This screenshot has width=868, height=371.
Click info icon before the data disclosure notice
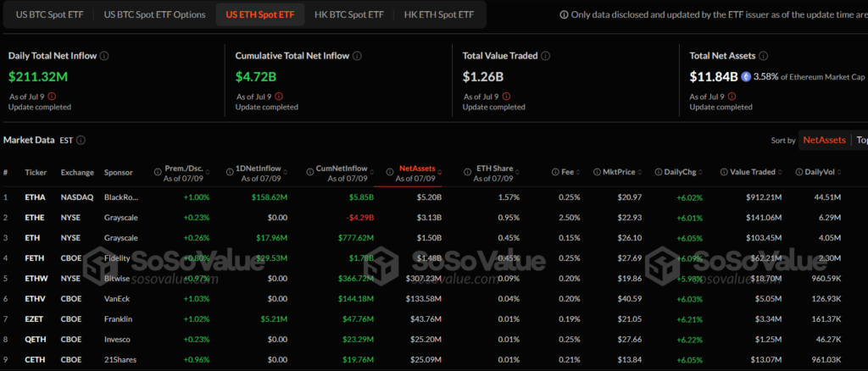coord(565,15)
